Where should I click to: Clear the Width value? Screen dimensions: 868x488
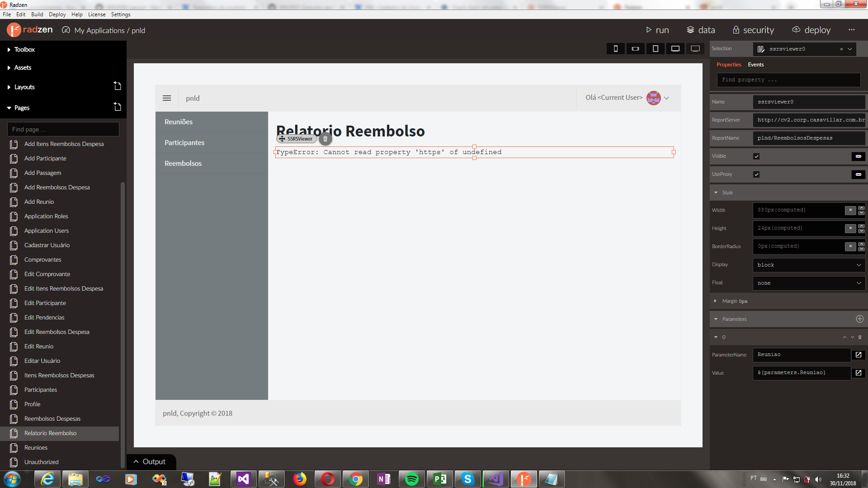850,210
